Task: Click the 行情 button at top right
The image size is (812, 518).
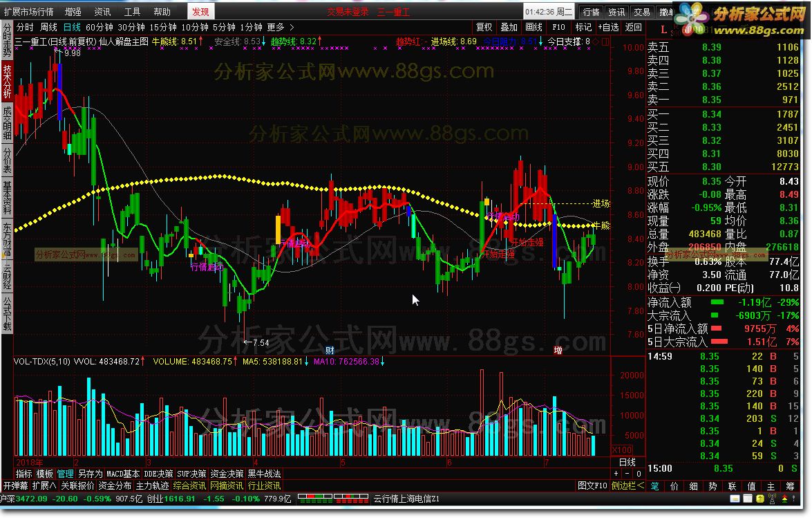Action: coord(591,12)
